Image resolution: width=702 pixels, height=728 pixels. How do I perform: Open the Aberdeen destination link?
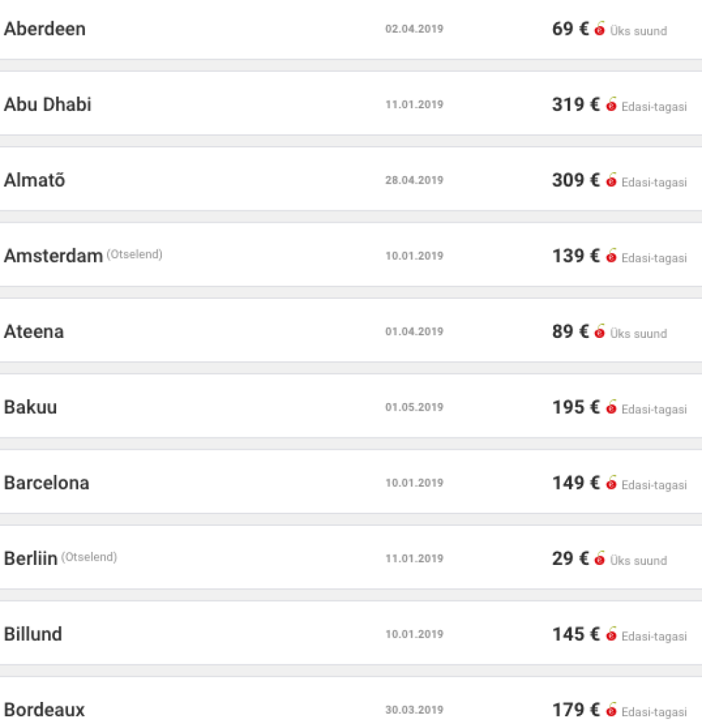pos(45,29)
